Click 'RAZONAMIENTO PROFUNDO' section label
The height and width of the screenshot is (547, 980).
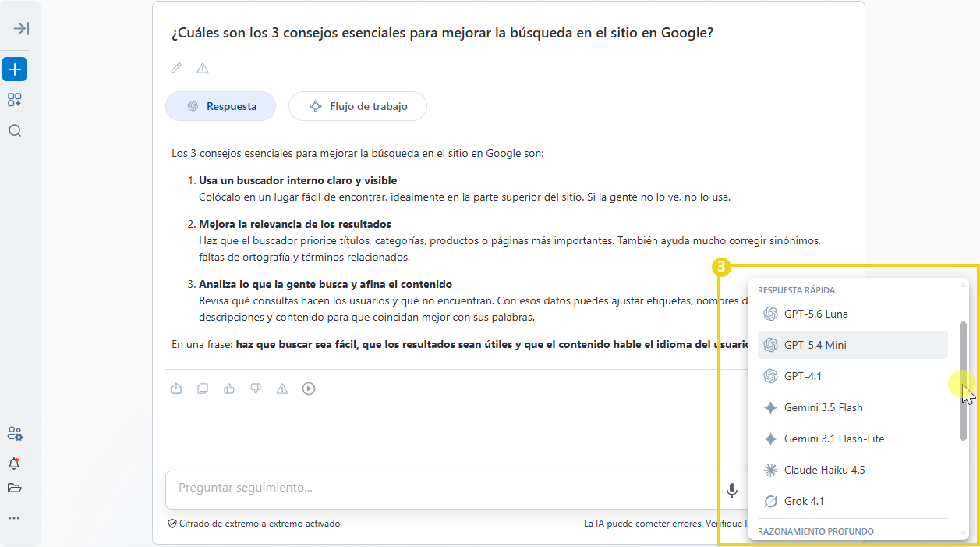[815, 531]
